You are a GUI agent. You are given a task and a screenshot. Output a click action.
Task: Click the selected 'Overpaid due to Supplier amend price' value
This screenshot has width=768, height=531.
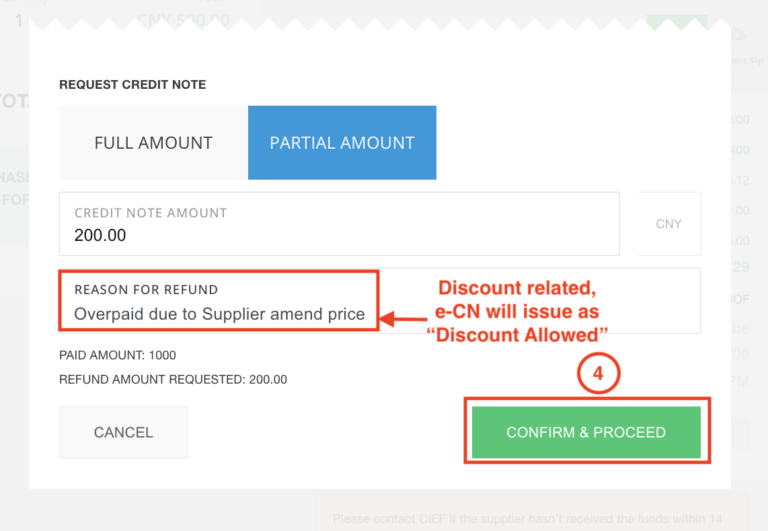coord(219,314)
